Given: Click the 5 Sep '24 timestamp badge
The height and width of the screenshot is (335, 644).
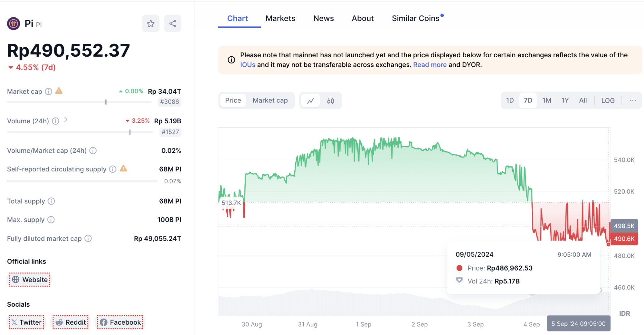Looking at the screenshot, I should 579,323.
